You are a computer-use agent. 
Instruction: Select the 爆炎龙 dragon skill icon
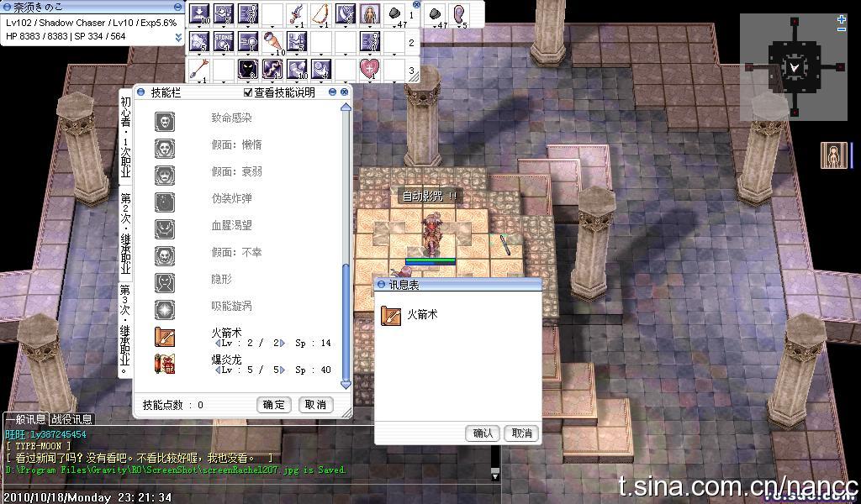click(165, 364)
